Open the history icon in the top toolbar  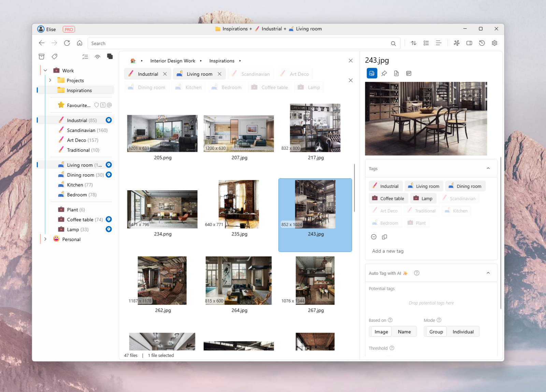(482, 43)
